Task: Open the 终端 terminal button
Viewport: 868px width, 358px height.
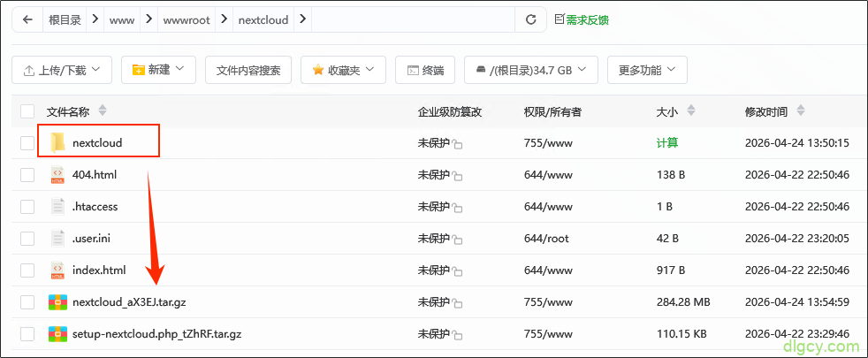Action: [x=425, y=70]
